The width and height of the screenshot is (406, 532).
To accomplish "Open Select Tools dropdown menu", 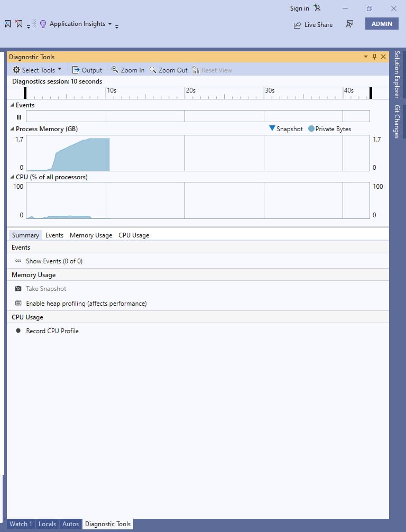I will (60, 69).
